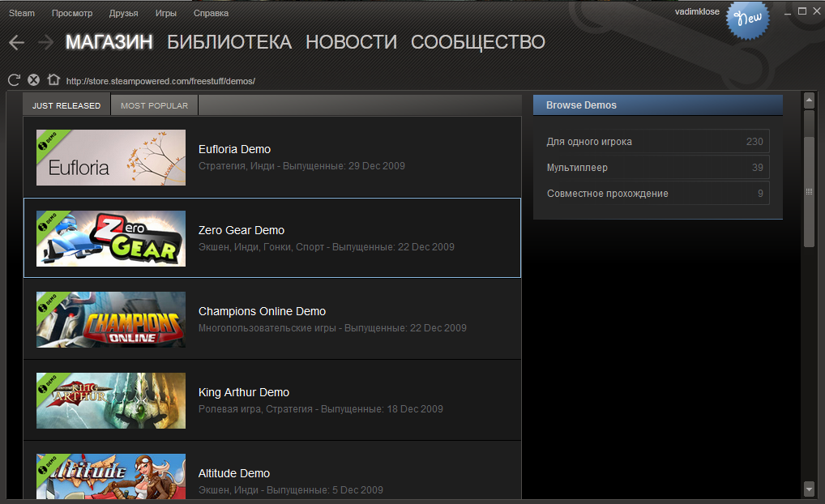Click the 39 multiplayer demo count
This screenshot has height=504, width=825.
click(758, 167)
